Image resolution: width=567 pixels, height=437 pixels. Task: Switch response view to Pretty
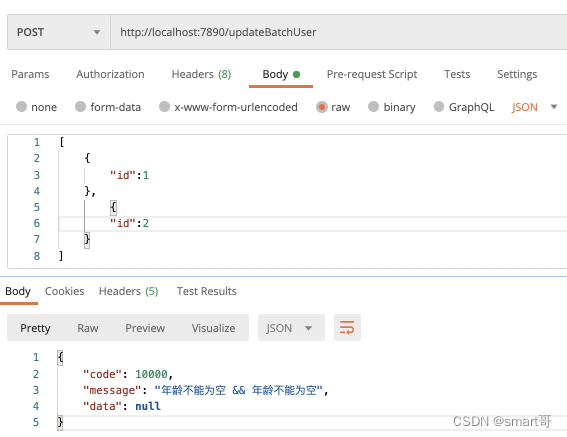[x=35, y=328]
